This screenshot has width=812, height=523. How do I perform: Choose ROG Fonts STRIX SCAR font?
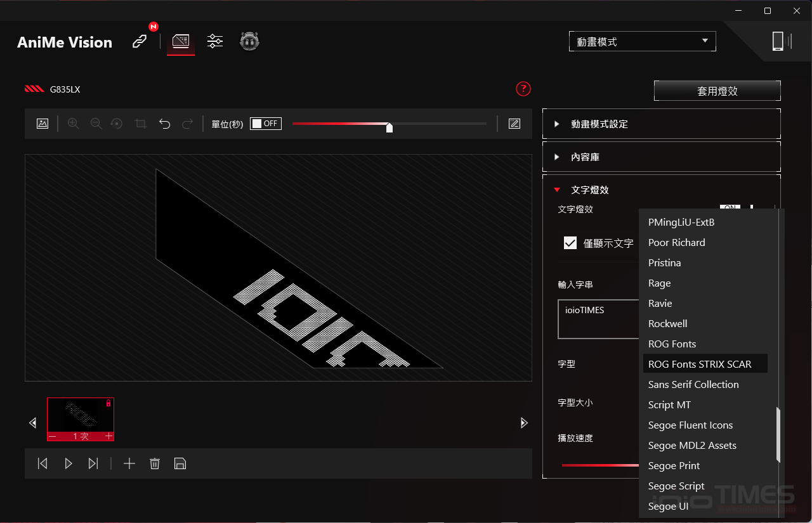704,364
